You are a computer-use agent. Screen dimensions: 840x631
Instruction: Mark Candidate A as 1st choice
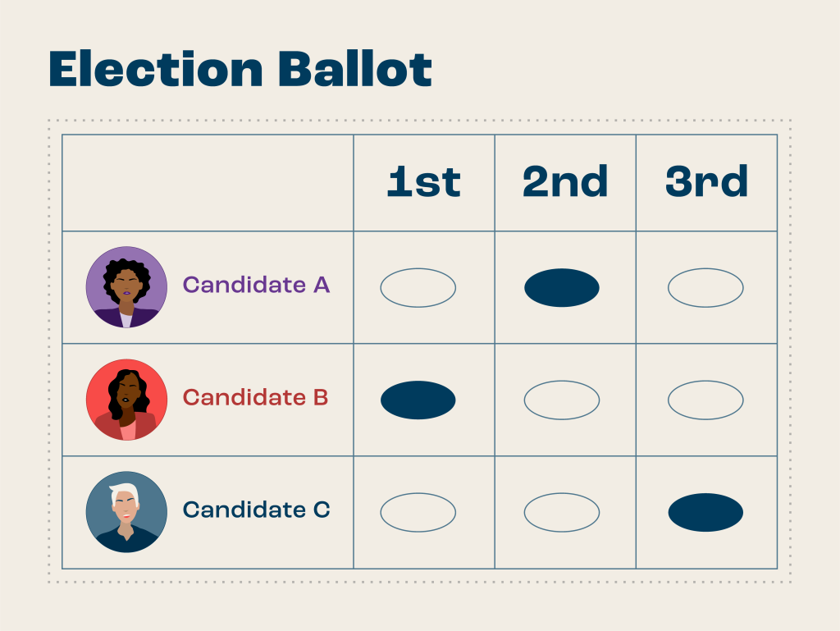(418, 288)
